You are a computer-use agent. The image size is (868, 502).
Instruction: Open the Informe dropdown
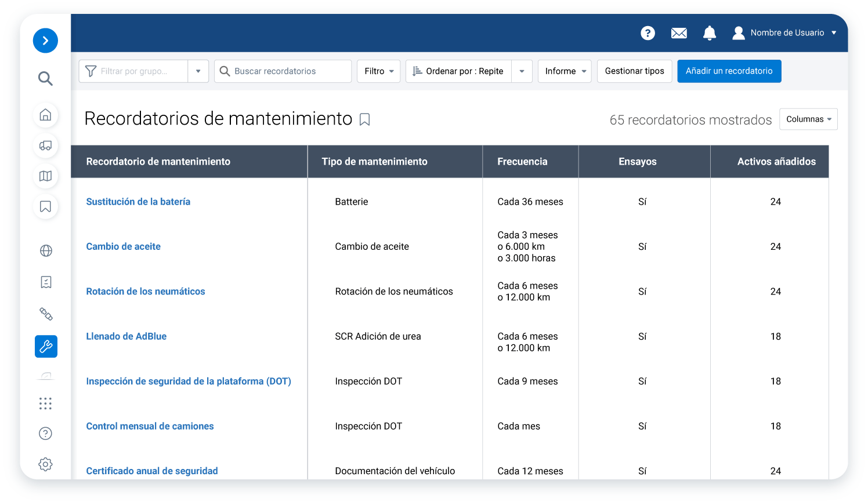pyautogui.click(x=564, y=71)
